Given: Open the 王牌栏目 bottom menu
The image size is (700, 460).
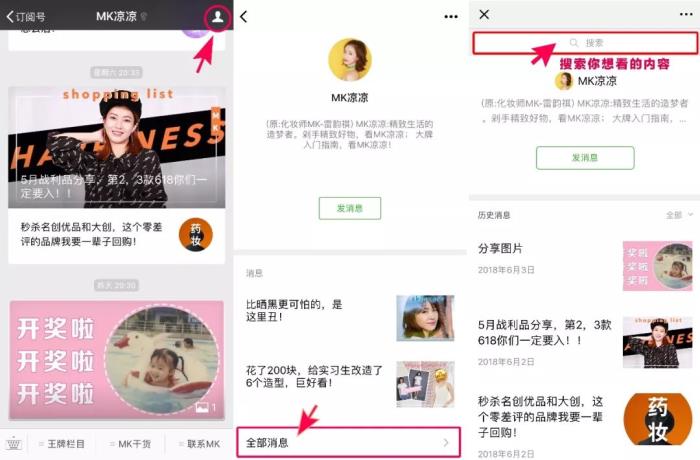Looking at the screenshot, I should click(62, 444).
